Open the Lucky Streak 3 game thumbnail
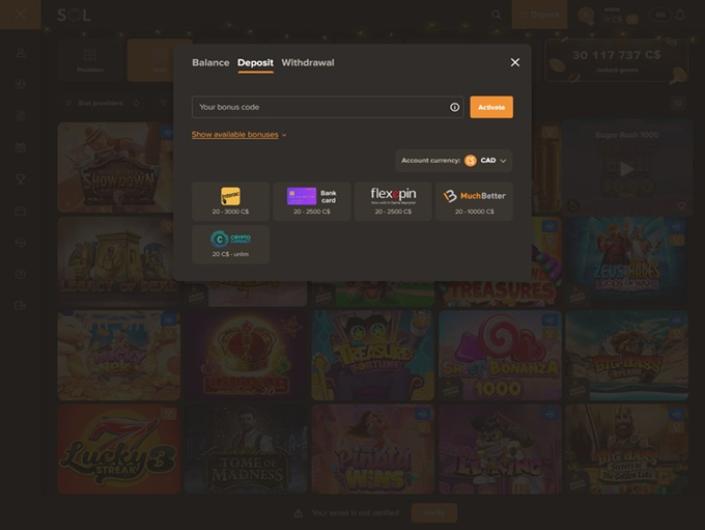The height and width of the screenshot is (530, 705). coord(120,450)
